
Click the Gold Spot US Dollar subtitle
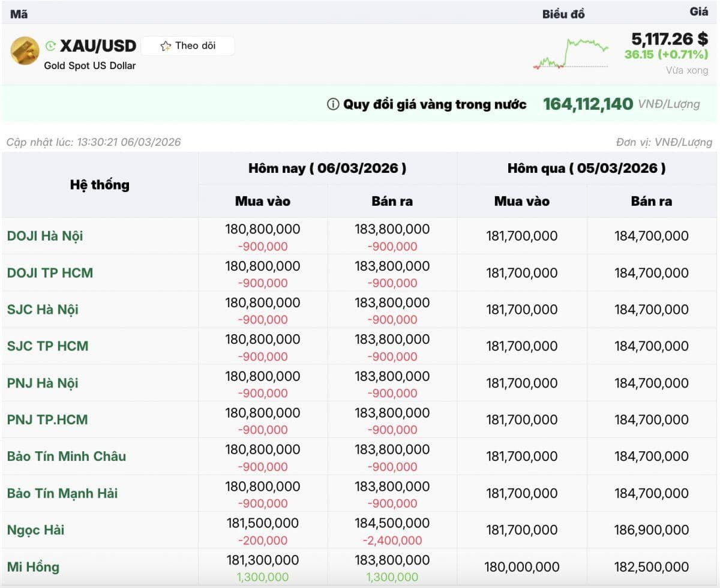90,66
